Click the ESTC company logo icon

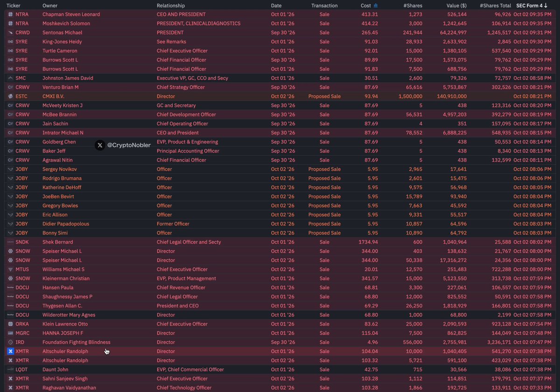coord(10,96)
